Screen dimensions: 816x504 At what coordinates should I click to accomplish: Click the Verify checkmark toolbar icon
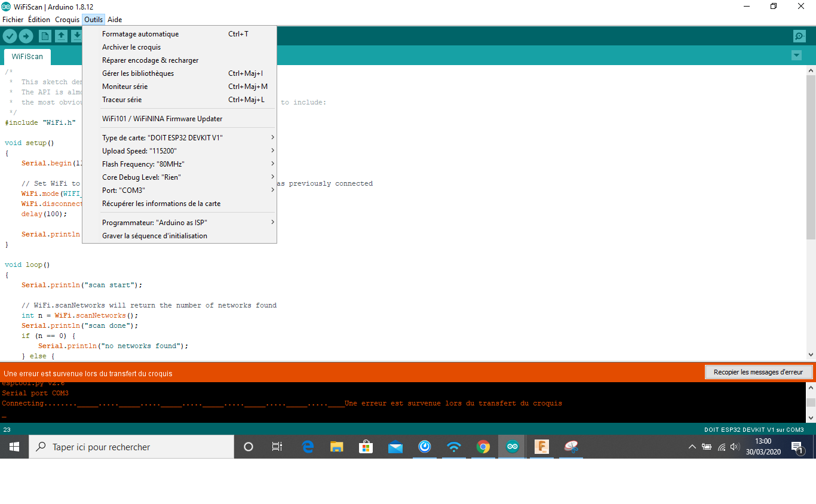pyautogui.click(x=10, y=36)
